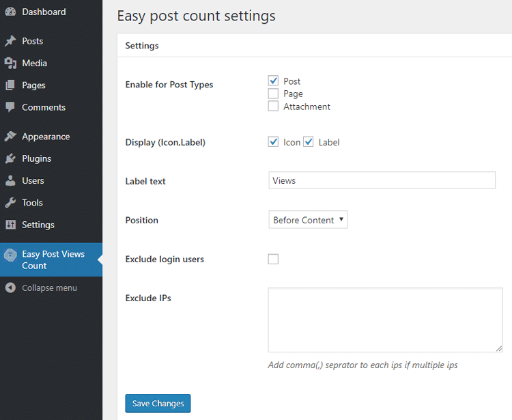Click the Collapse menu arrow icon
Image resolution: width=512 pixels, height=420 pixels.
pyautogui.click(x=10, y=288)
